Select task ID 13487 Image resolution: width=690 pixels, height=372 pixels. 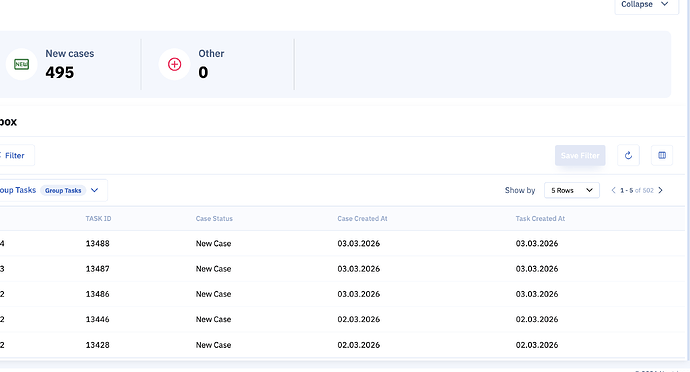coord(98,269)
